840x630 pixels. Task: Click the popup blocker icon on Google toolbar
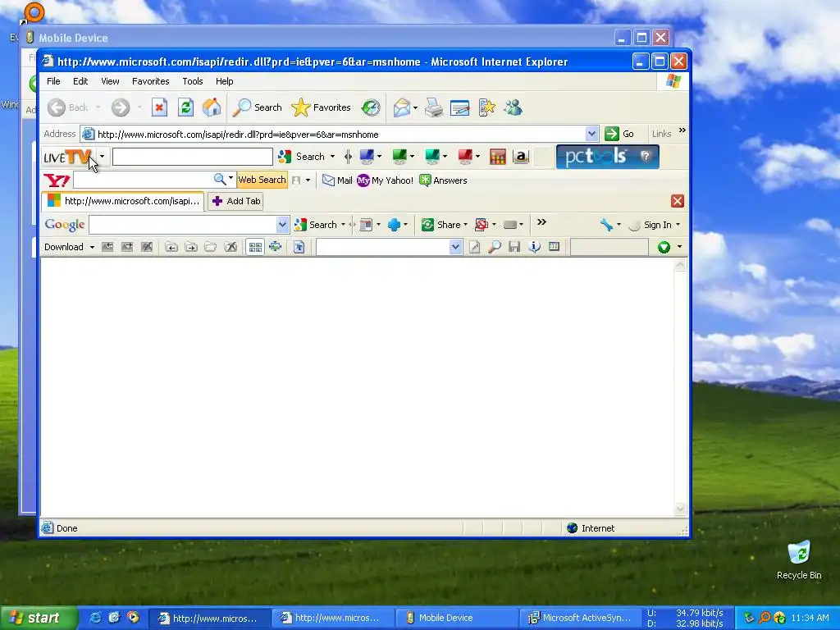pyautogui.click(x=481, y=225)
